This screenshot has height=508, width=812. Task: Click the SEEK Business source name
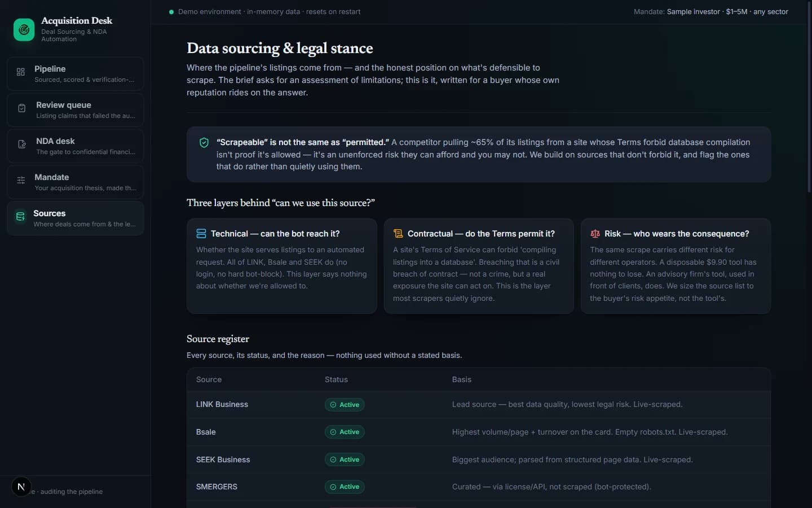[x=223, y=459]
